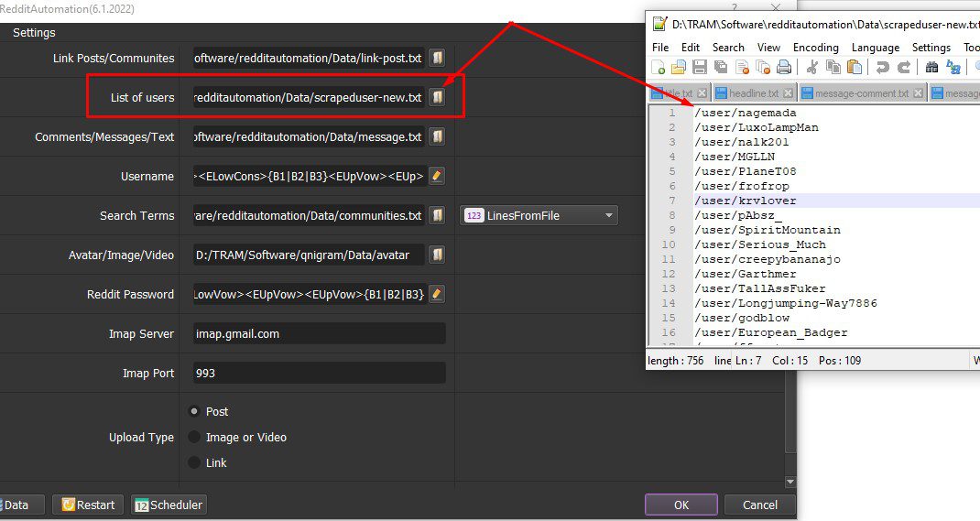Click 'length : 756' in status bar
980x521 pixels.
point(676,361)
